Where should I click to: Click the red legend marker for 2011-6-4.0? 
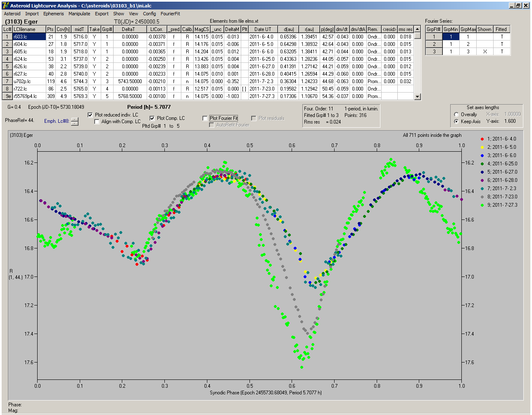point(482,139)
